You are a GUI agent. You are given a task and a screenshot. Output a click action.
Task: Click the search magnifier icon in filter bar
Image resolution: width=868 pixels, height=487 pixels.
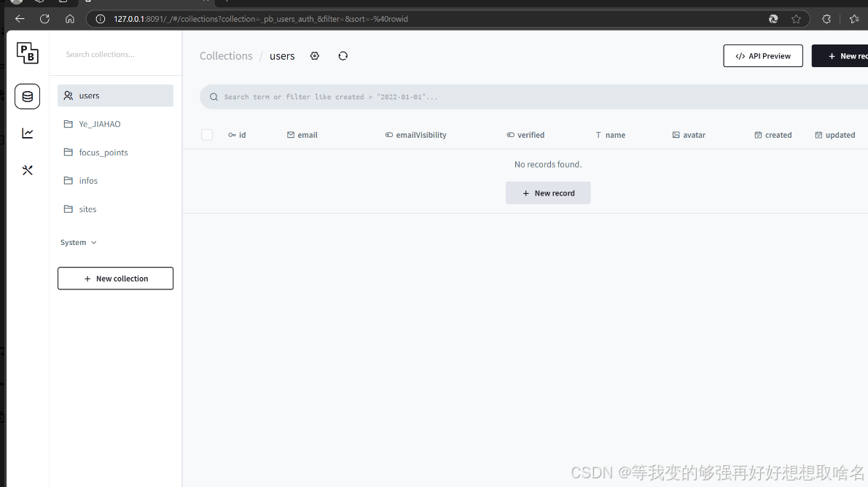point(214,97)
